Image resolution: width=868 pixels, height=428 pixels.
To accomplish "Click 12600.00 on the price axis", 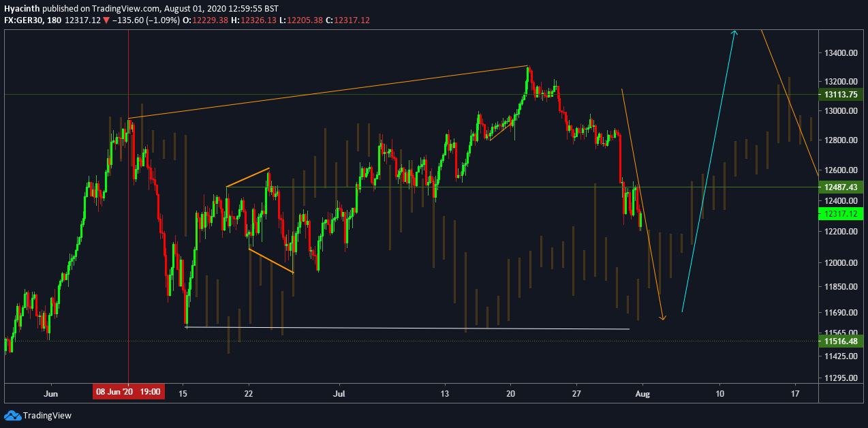I will coord(840,170).
